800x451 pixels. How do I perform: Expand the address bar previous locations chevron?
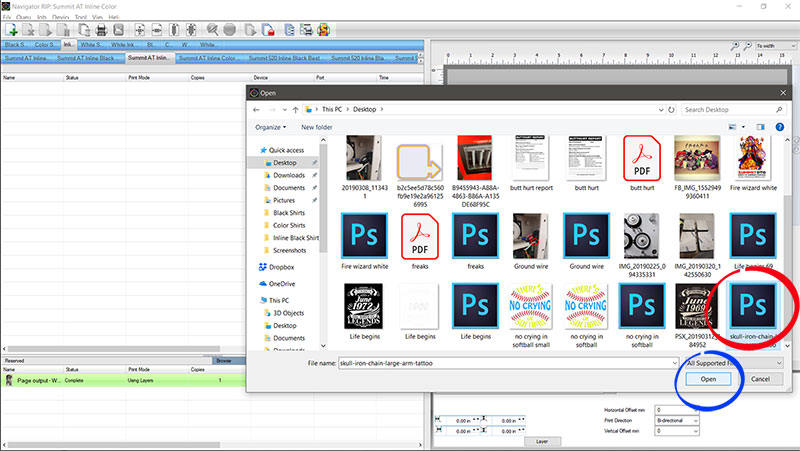coord(661,110)
